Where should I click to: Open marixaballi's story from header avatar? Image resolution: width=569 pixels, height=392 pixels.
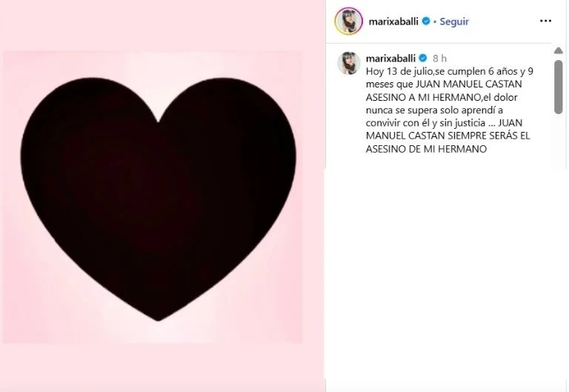[x=349, y=21]
